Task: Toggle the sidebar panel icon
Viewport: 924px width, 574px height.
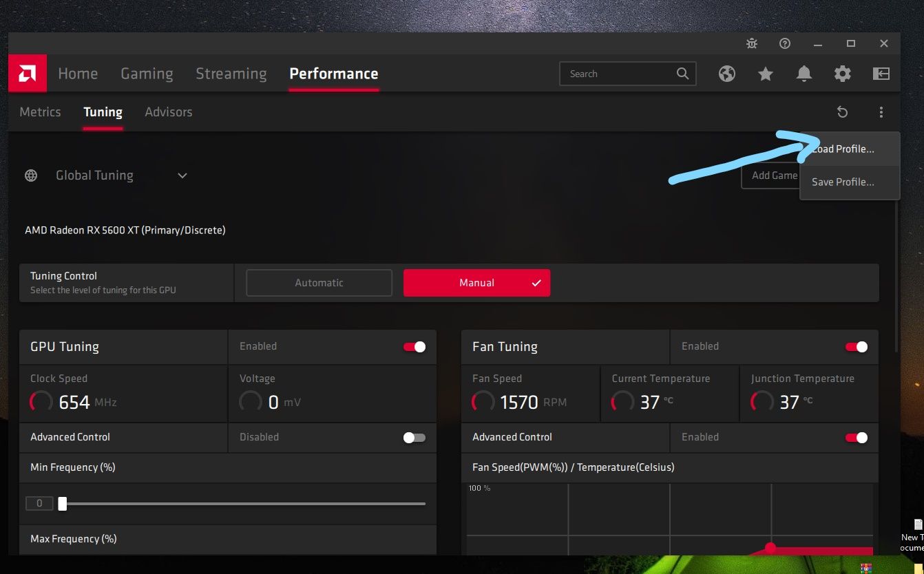Action: point(881,74)
